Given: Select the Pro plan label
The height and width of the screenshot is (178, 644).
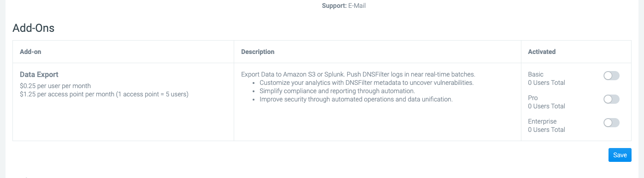Looking at the screenshot, I should click(533, 98).
